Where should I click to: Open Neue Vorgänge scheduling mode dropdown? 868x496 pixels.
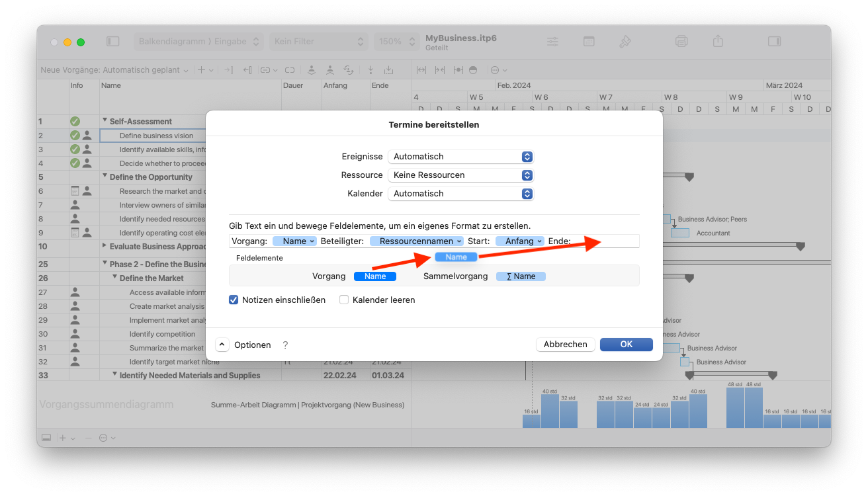coord(114,69)
